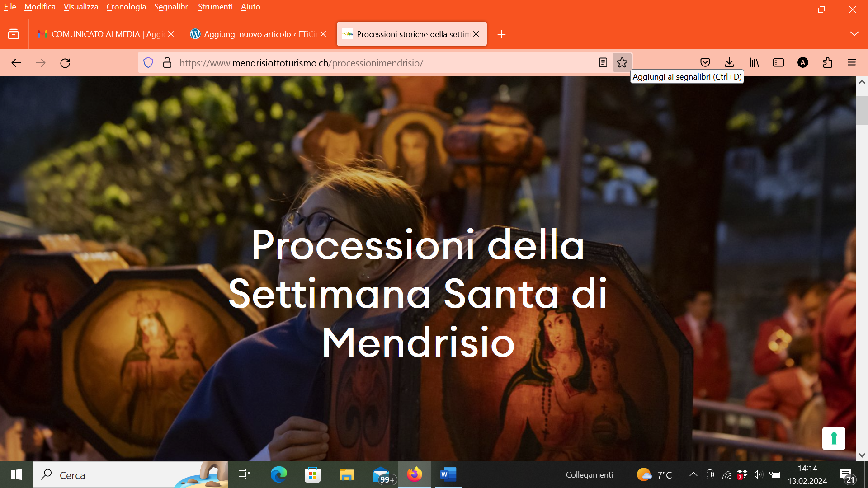Switch to Word from taskbar

tap(448, 474)
